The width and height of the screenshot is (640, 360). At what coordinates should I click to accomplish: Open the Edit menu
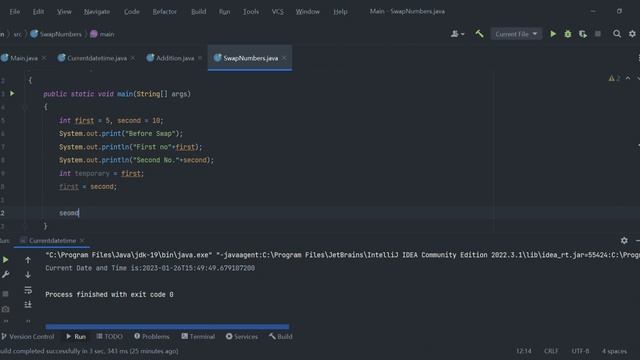[38, 11]
